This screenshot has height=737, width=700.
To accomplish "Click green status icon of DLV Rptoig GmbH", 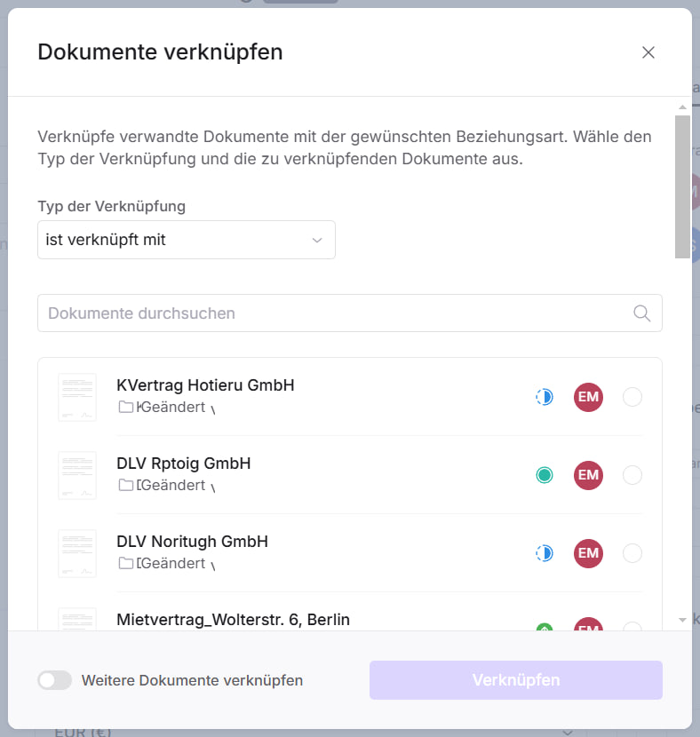I will click(545, 475).
